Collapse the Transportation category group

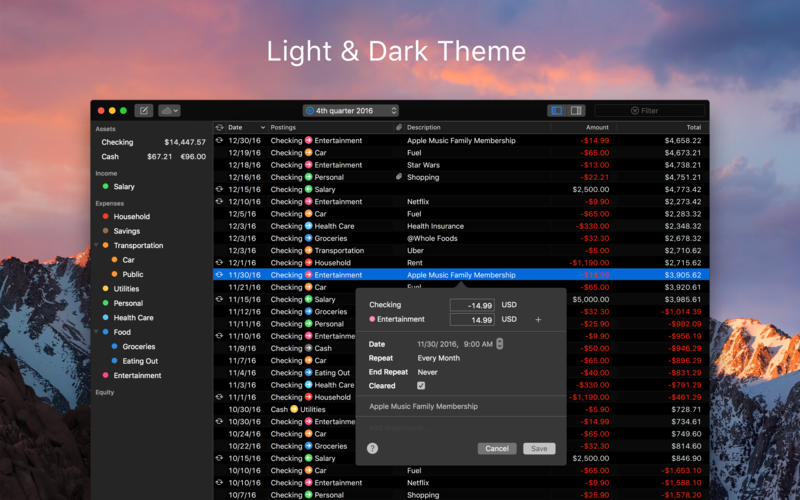click(97, 245)
